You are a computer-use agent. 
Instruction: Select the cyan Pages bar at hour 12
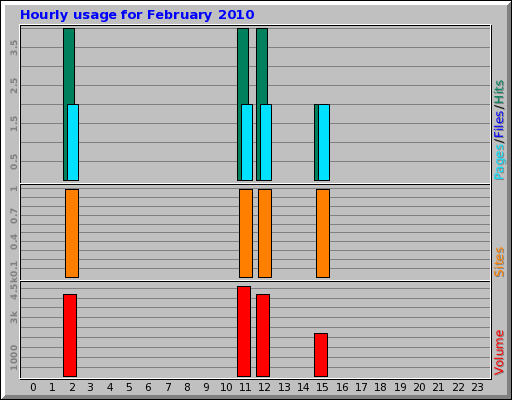coord(266,142)
